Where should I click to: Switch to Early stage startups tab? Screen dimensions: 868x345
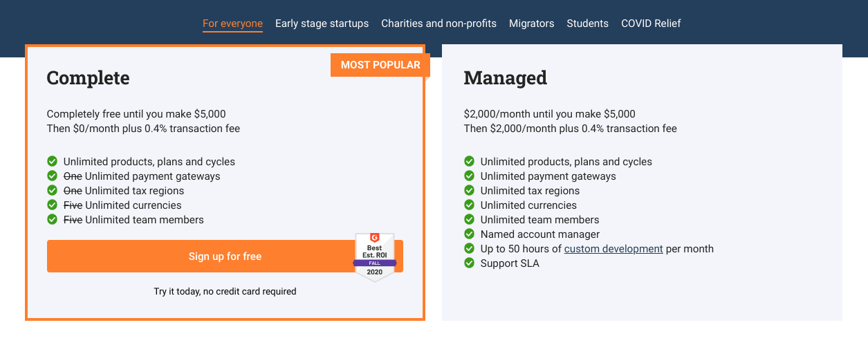[x=322, y=24]
